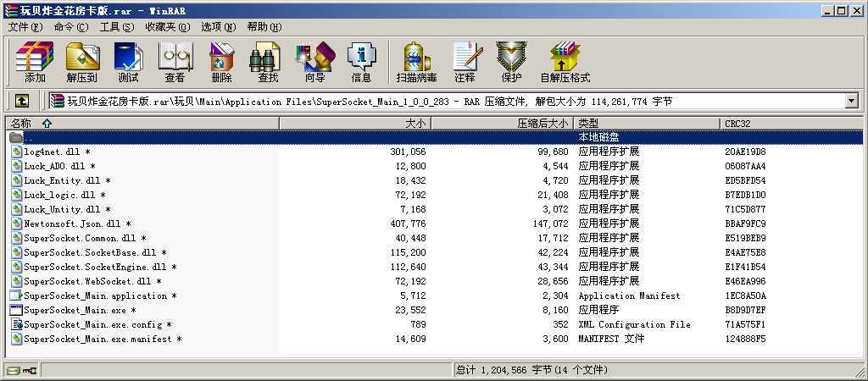Click the CRC32 value B8D9D7EF
This screenshot has height=381, width=868.
pyautogui.click(x=745, y=310)
